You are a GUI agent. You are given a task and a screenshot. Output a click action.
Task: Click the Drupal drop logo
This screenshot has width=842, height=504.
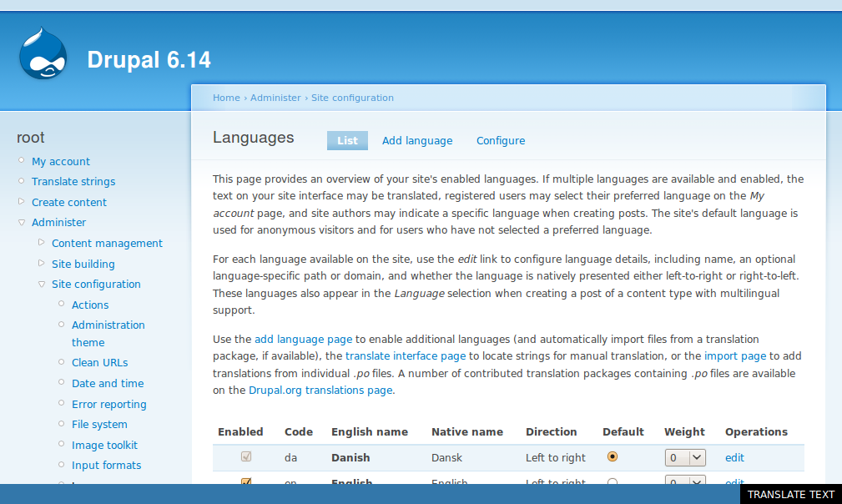(x=43, y=53)
